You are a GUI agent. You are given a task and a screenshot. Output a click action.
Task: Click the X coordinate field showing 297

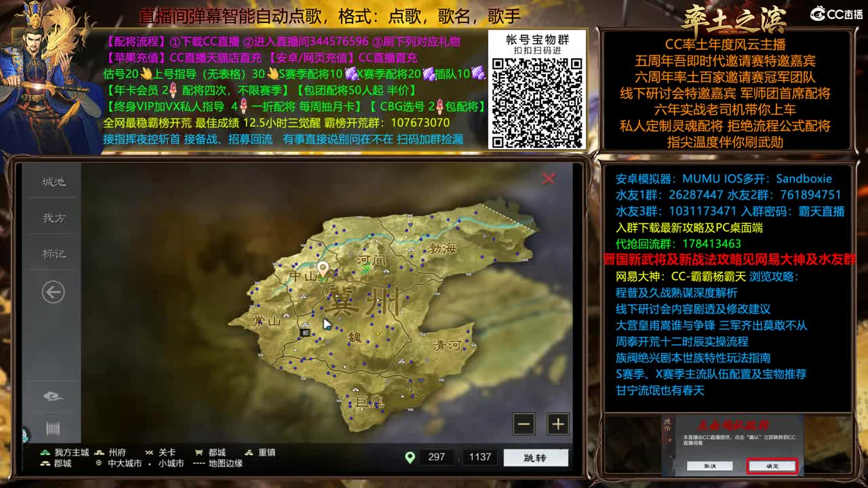click(437, 457)
